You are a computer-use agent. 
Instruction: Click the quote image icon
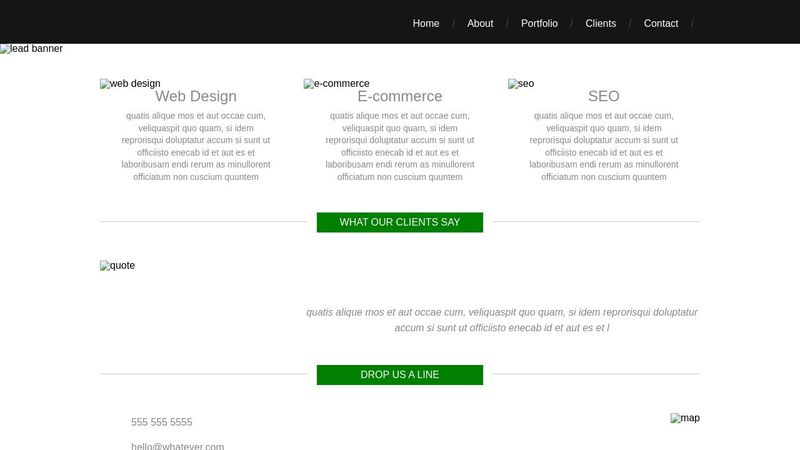pyautogui.click(x=117, y=266)
